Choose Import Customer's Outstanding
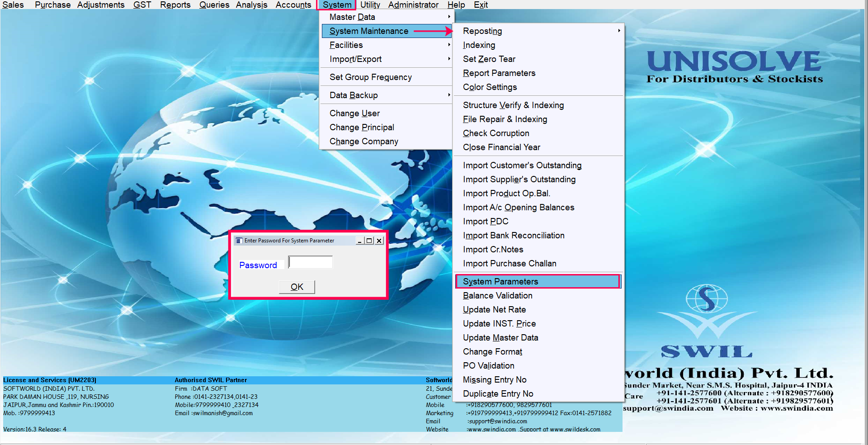Screen dimensions: 868x445 538,165
